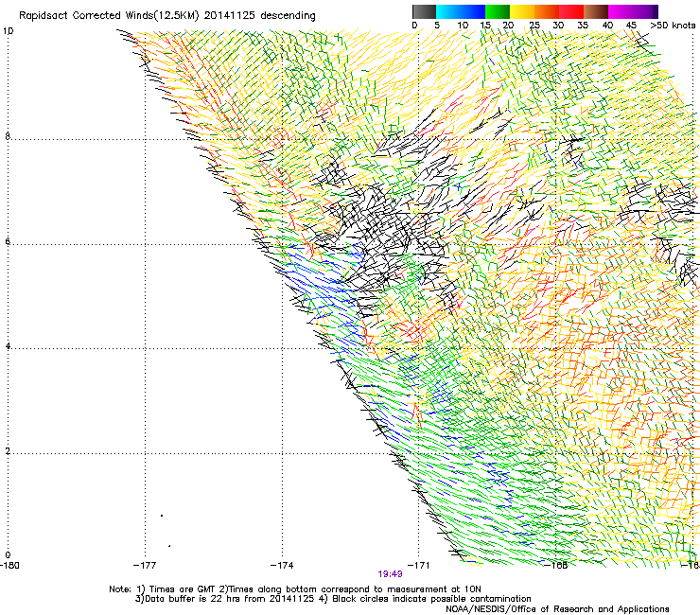Image resolution: width=700 pixels, height=615 pixels.
Task: Click the longitude '-171' axis label
Action: (x=418, y=566)
